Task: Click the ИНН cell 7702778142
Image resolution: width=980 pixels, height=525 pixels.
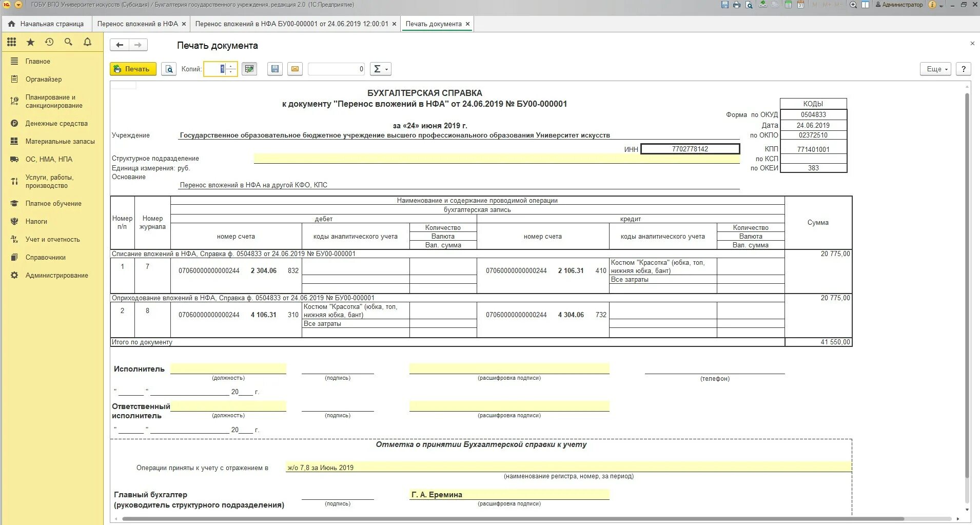Action: (x=690, y=149)
